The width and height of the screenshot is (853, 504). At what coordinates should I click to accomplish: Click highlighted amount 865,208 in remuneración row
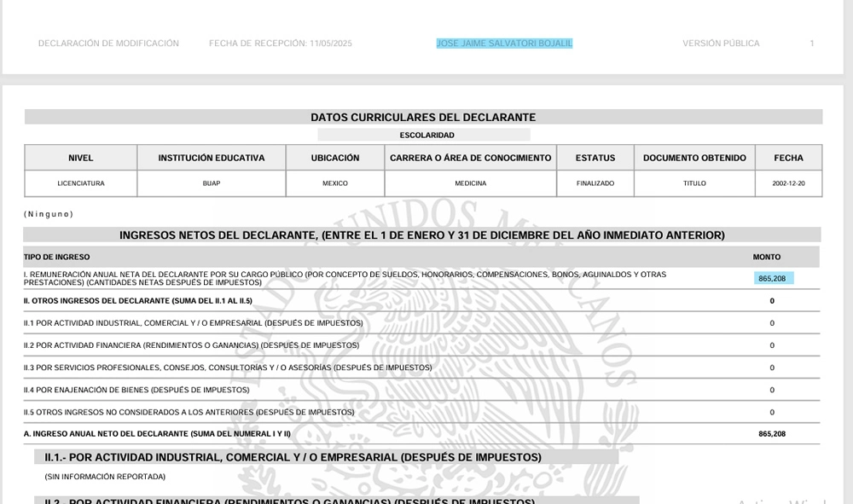(x=772, y=278)
